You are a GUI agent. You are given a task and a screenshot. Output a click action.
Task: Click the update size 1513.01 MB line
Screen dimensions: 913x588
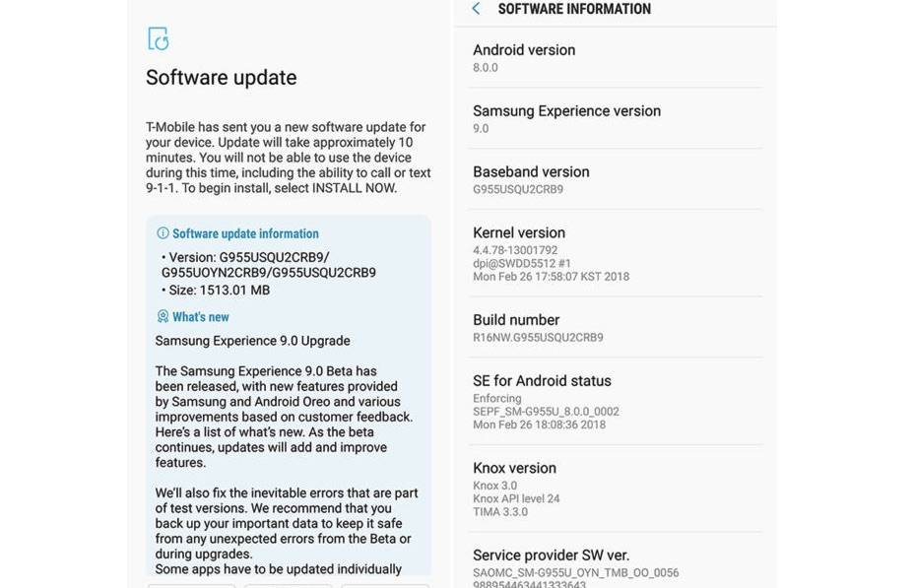pos(216,290)
